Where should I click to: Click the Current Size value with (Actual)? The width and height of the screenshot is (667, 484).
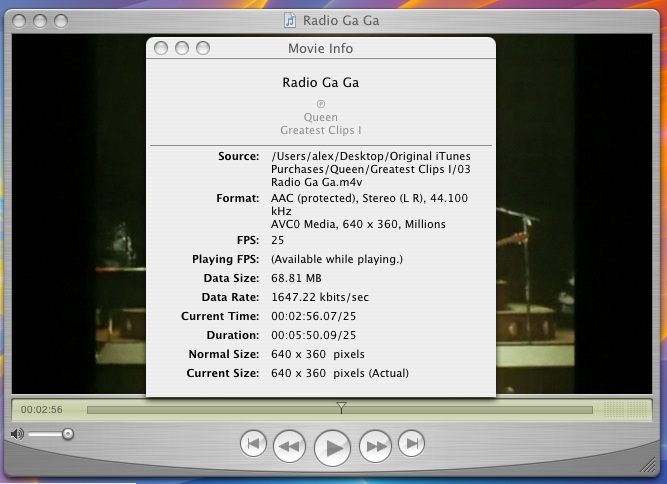(340, 373)
